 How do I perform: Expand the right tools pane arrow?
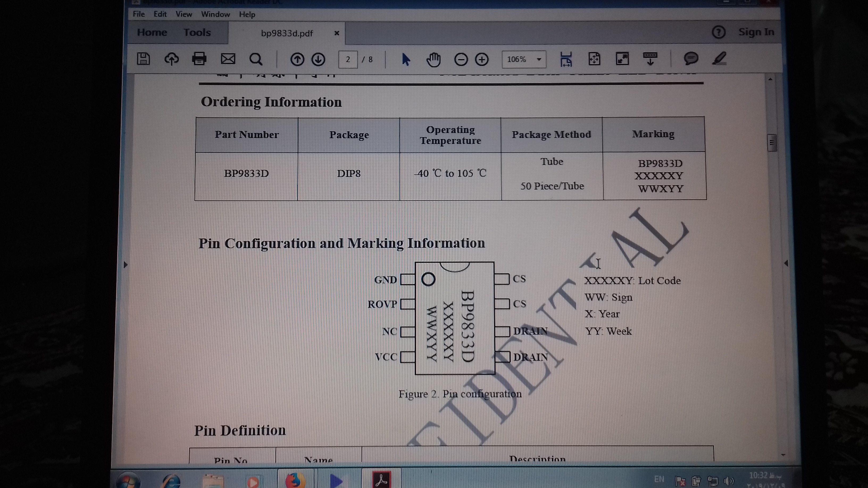pos(786,263)
